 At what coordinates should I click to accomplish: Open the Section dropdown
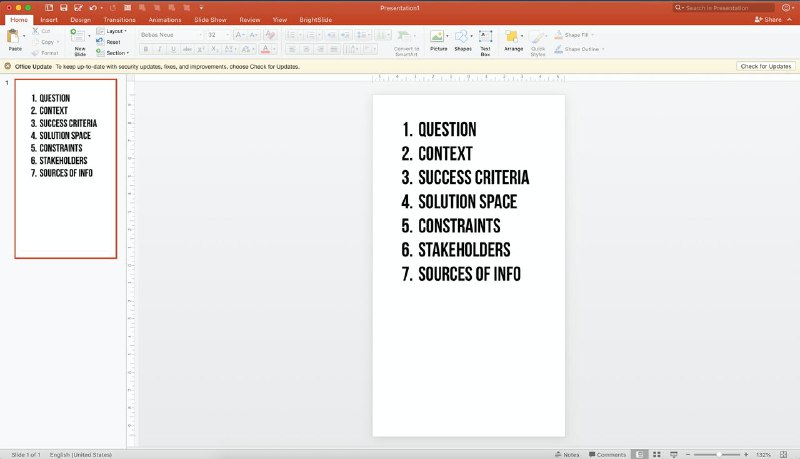pyautogui.click(x=113, y=53)
